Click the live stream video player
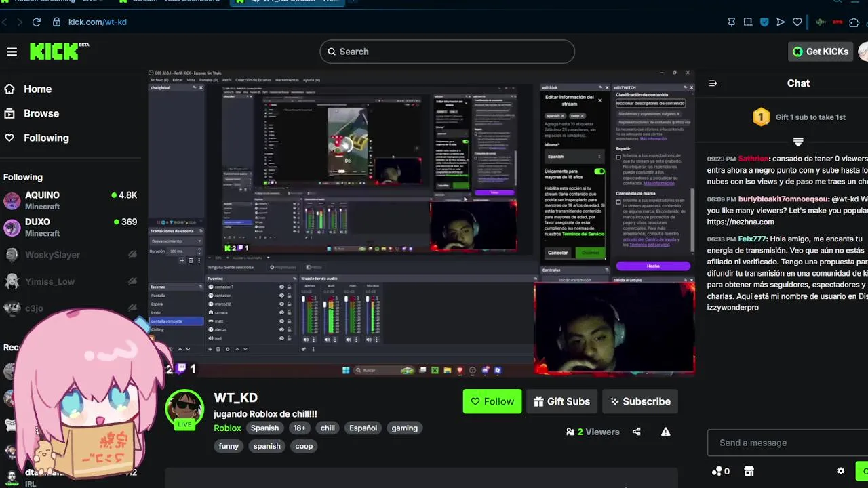Screen dimensions: 868x488 click(422, 222)
